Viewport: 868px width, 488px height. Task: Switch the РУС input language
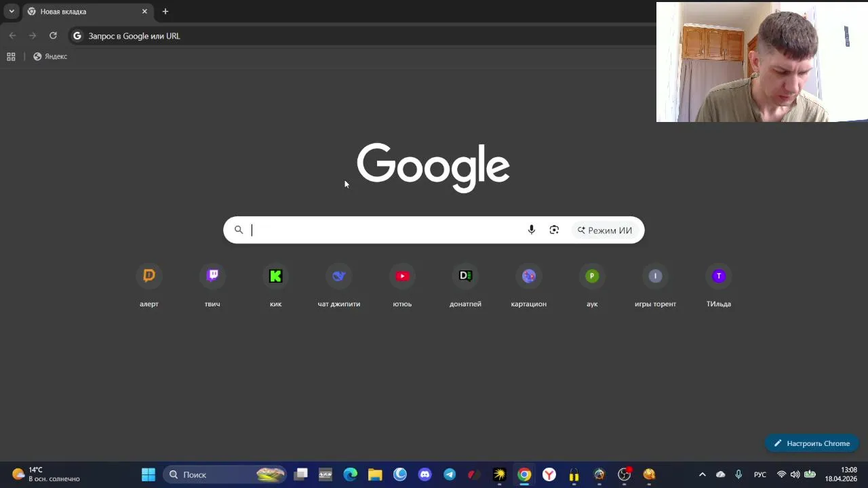760,474
